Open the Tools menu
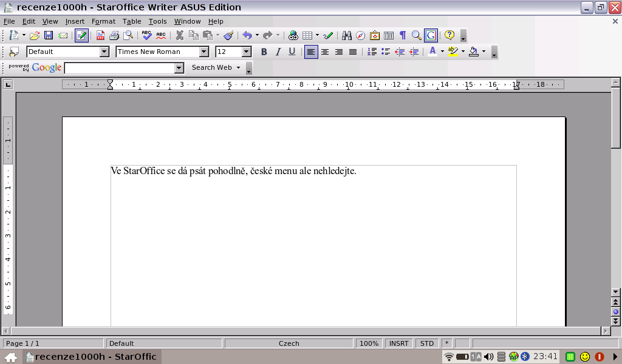Image resolution: width=622 pixels, height=364 pixels. (x=157, y=21)
